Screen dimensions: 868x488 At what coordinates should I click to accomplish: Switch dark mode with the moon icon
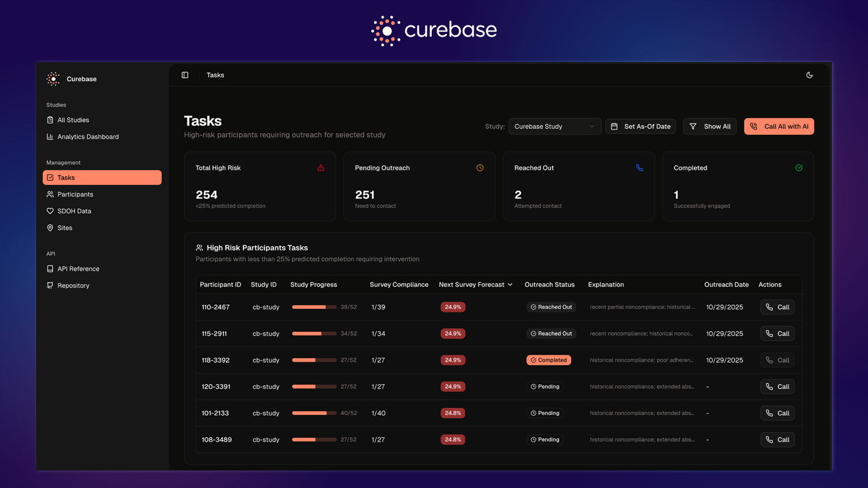click(x=809, y=75)
